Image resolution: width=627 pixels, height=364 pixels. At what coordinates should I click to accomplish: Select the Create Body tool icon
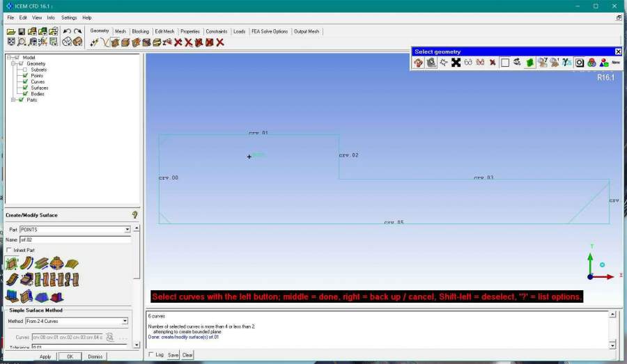tap(125, 42)
